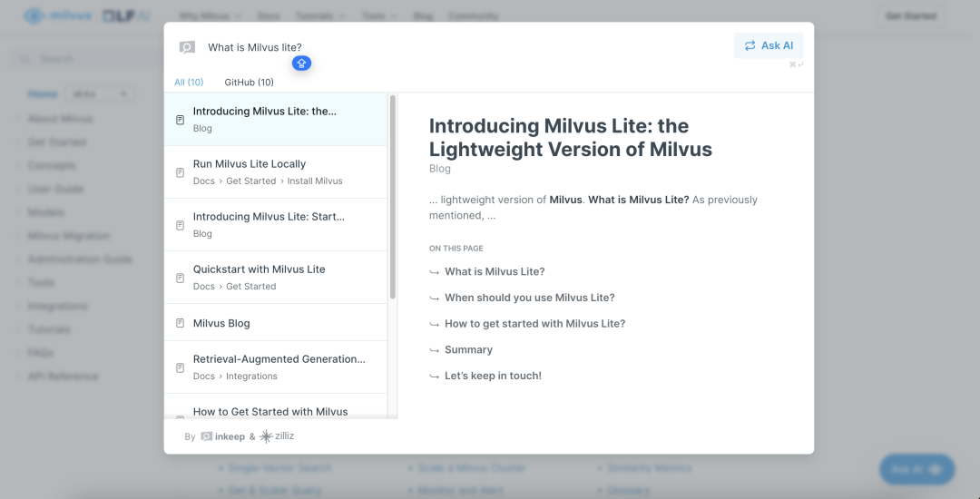Click arrow icon beside Summary heading link
This screenshot has height=499, width=980.
pyautogui.click(x=435, y=349)
